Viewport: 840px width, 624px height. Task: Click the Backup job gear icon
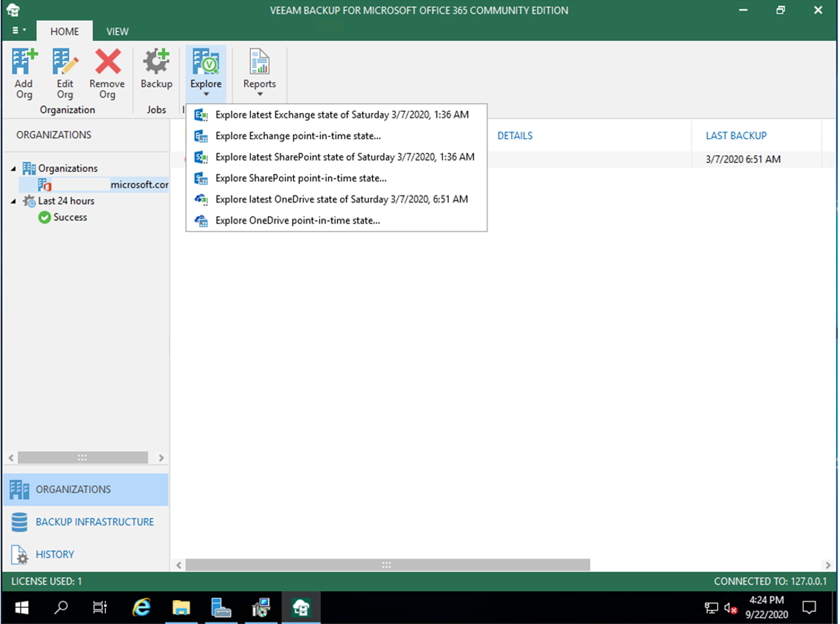click(x=156, y=62)
